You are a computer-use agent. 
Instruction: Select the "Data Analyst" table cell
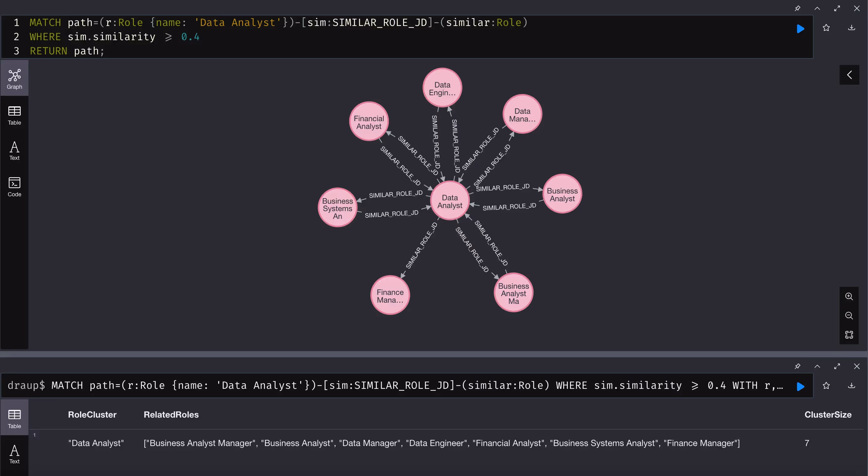pos(96,443)
